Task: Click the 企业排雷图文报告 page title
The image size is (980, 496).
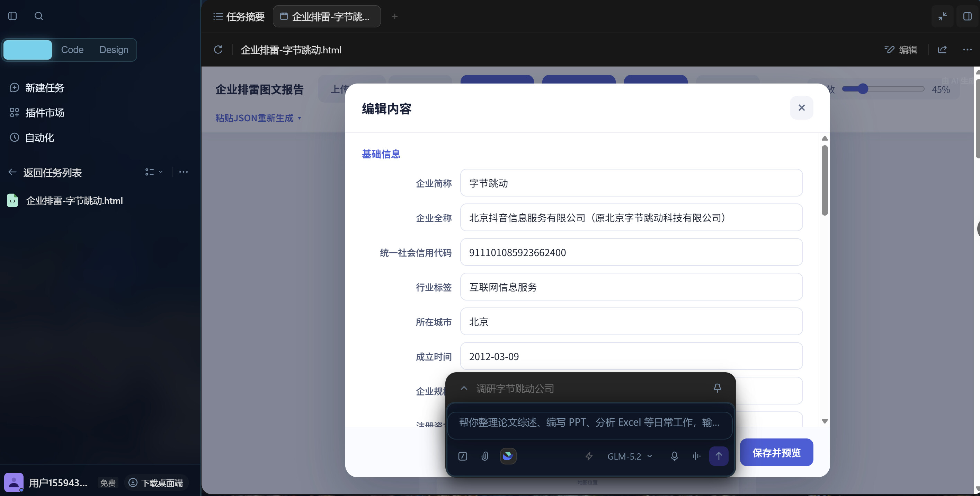Action: pyautogui.click(x=259, y=89)
